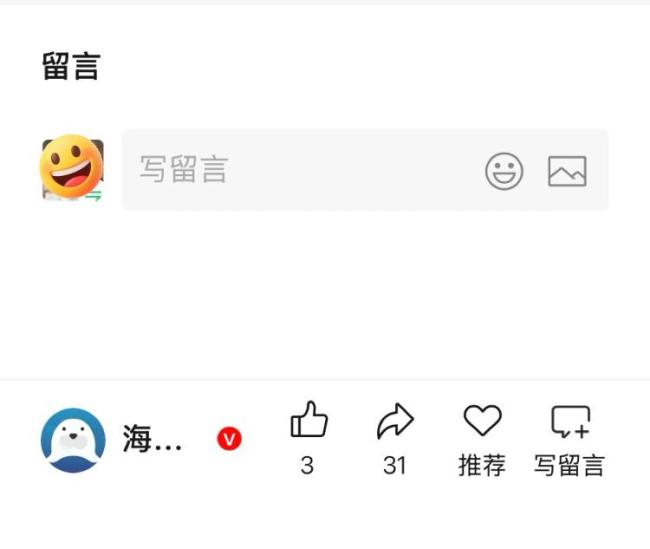Screen dimensions: 650x549
Task: Tap the heart icon to recommend
Action: point(483,420)
